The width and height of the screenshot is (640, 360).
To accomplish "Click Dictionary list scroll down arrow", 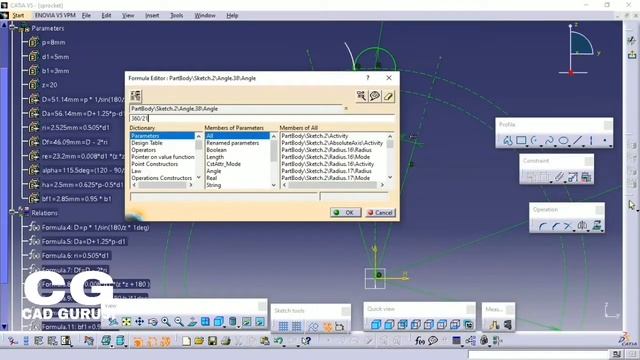I will tap(199, 178).
